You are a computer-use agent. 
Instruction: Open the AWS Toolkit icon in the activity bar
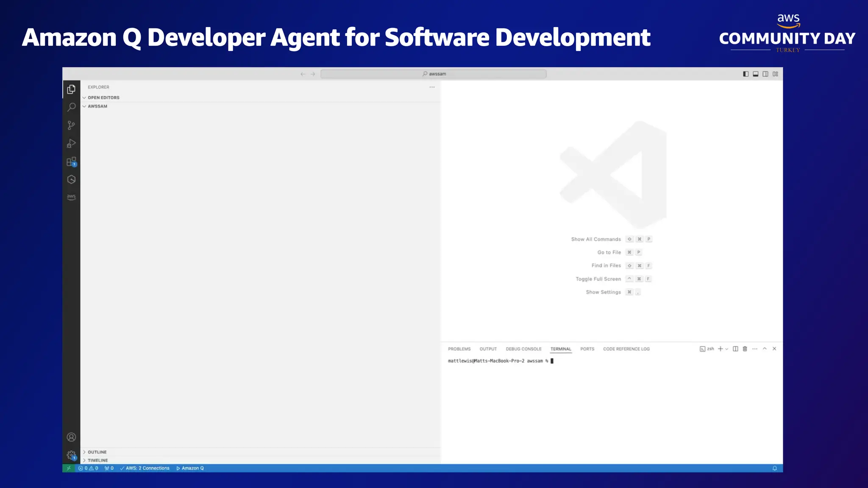point(71,197)
